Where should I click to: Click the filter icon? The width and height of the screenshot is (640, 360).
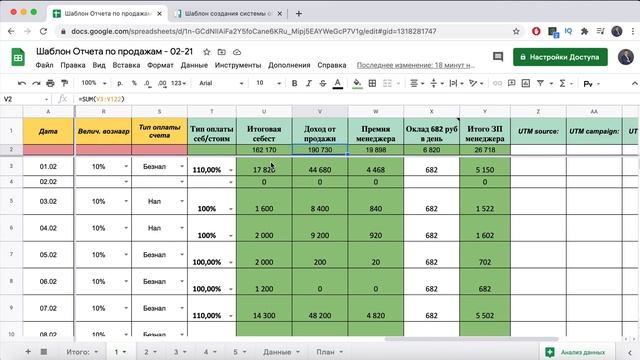(540, 83)
